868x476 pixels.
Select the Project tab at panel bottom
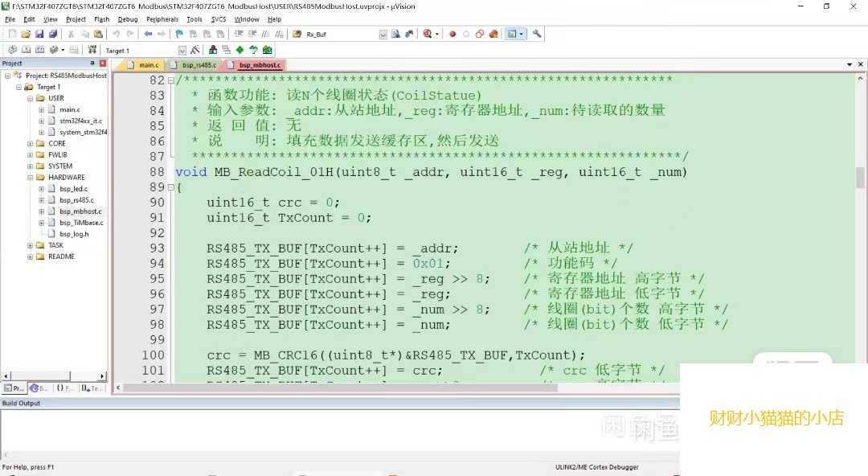[14, 388]
